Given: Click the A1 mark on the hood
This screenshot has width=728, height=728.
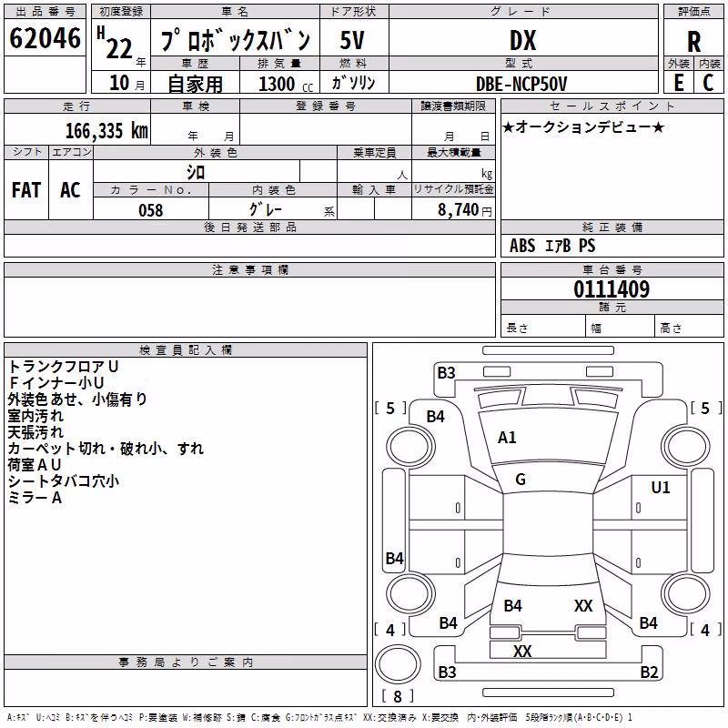Looking at the screenshot, I should [x=507, y=438].
